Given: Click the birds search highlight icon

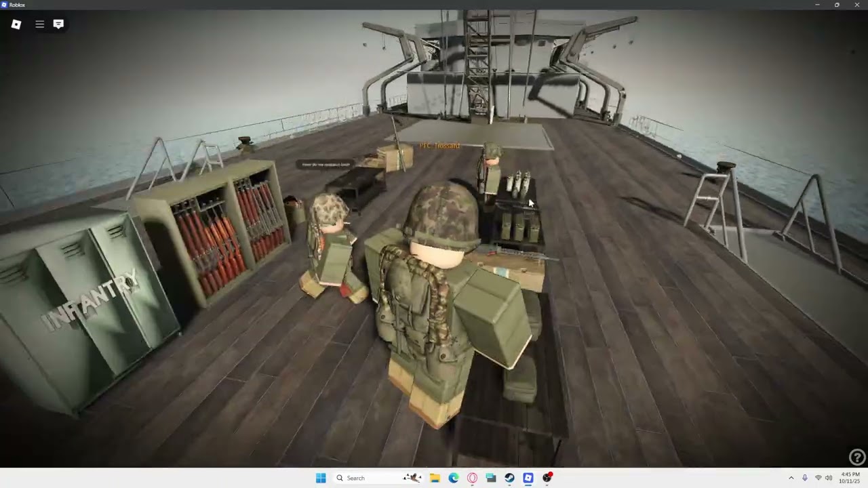Looking at the screenshot, I should click(412, 478).
